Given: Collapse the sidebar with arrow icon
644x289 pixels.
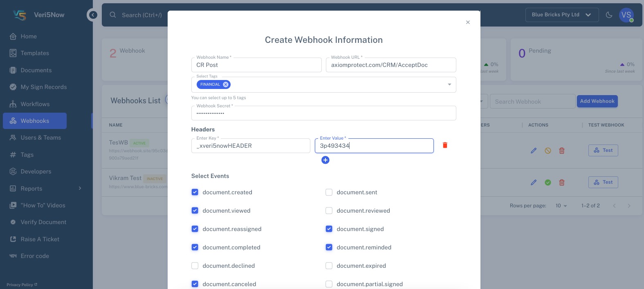Looking at the screenshot, I should pos(93,15).
